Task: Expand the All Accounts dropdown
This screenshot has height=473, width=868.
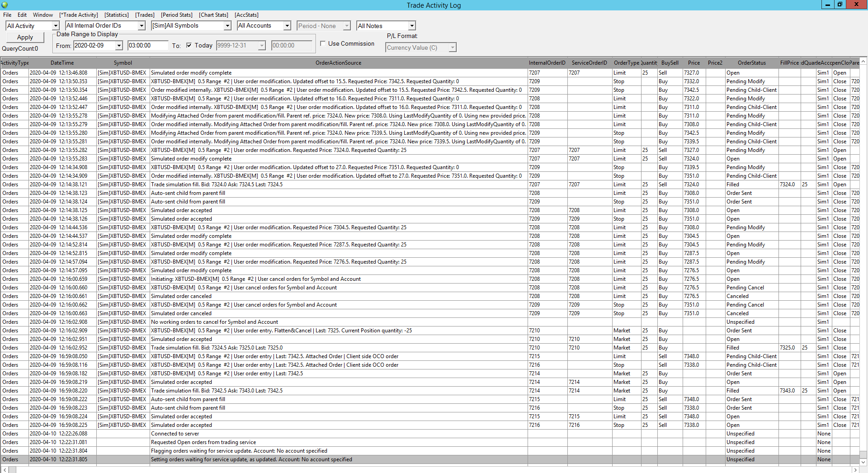Action: coord(287,26)
